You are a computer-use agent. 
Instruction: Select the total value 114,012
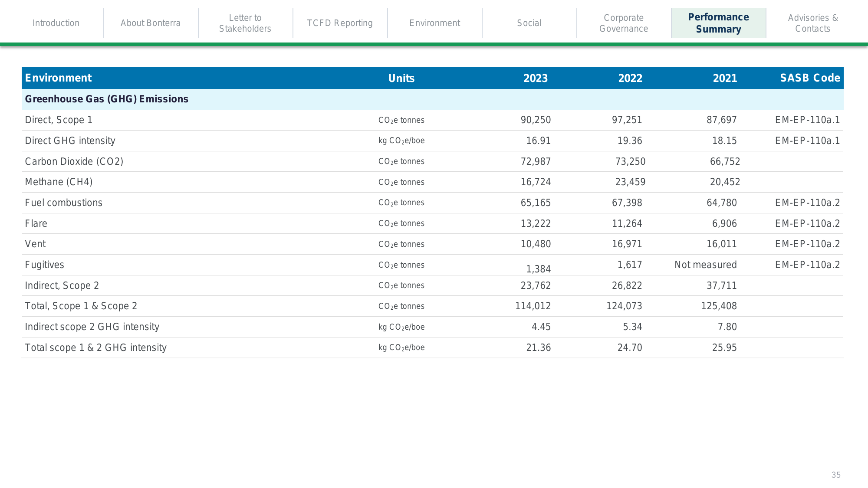point(533,306)
